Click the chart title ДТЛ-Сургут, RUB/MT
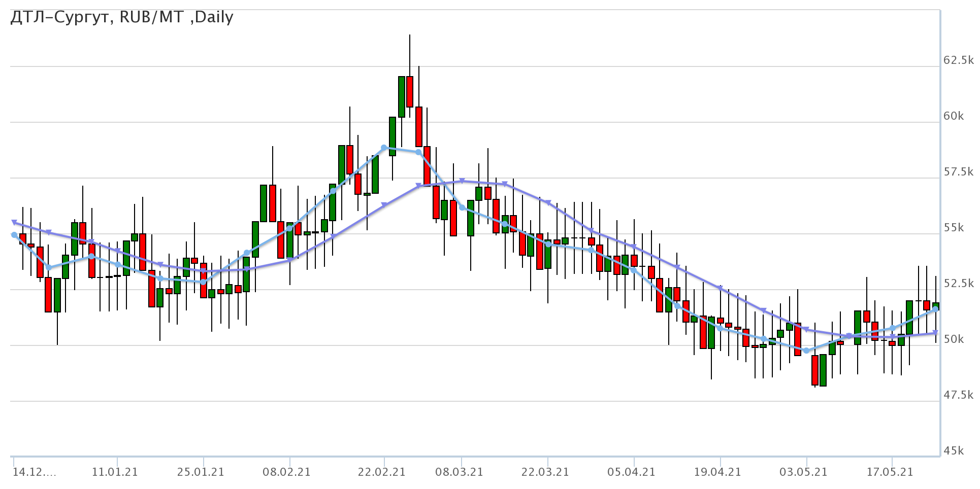Viewport: 980px width, 489px height. click(x=122, y=17)
